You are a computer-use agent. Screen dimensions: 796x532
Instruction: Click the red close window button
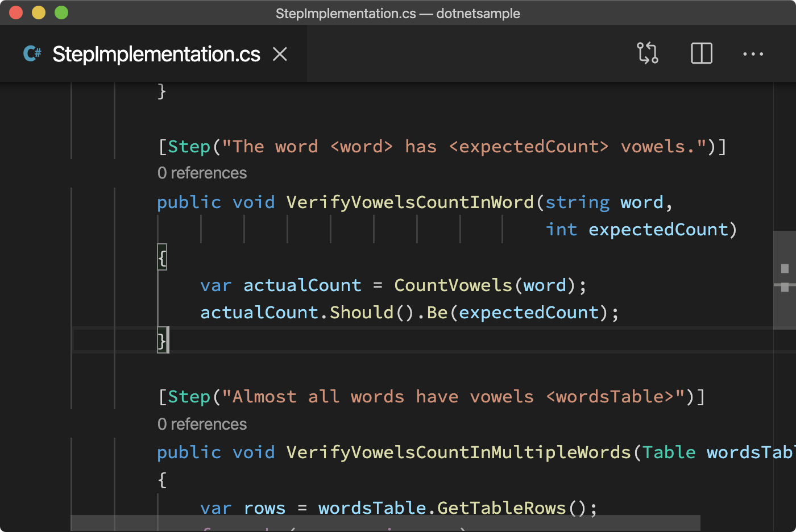16,13
